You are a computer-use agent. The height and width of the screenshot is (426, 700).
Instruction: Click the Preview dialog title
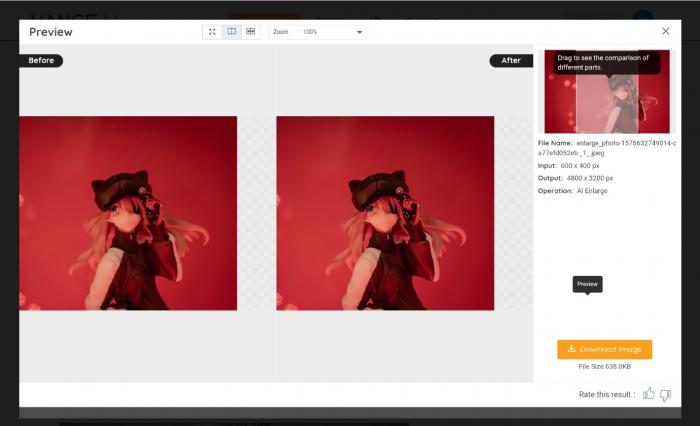tap(50, 32)
